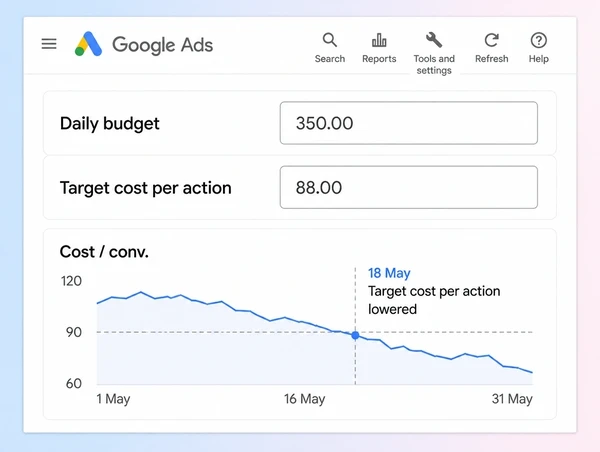Image resolution: width=600 pixels, height=452 pixels.
Task: Focus the Daily budget input field
Action: 409,123
